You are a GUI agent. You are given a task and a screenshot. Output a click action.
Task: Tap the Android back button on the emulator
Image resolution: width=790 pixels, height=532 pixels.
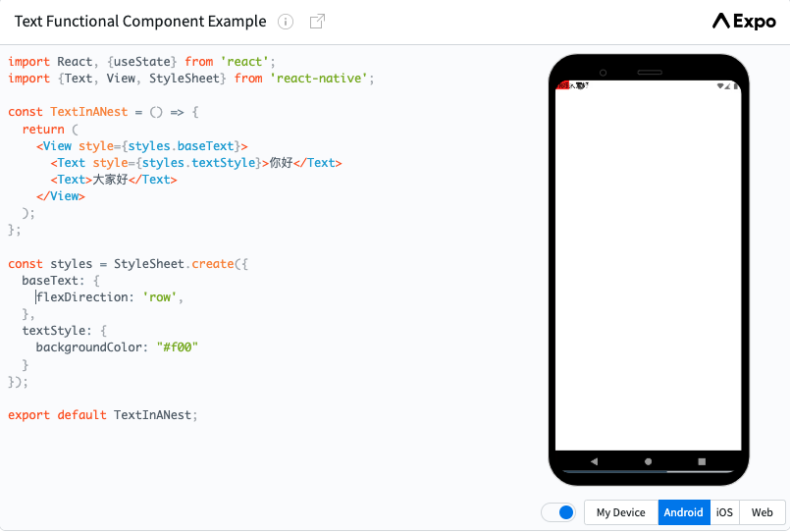(594, 461)
